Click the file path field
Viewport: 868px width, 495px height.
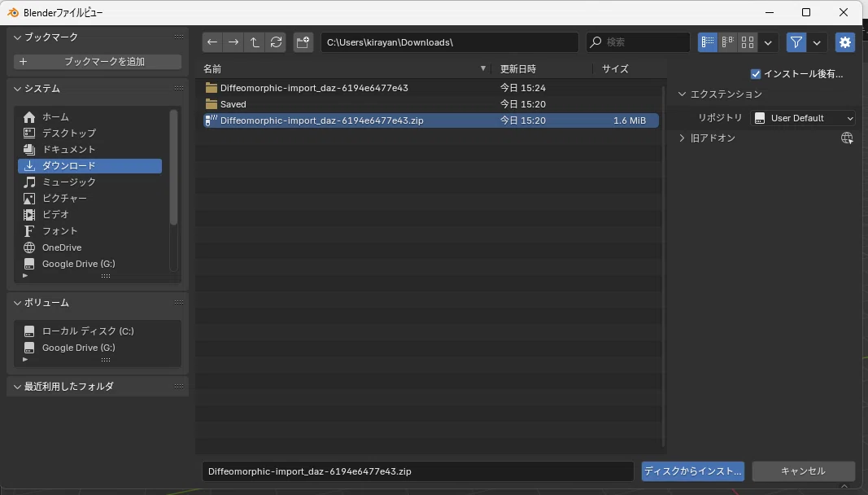click(x=450, y=42)
